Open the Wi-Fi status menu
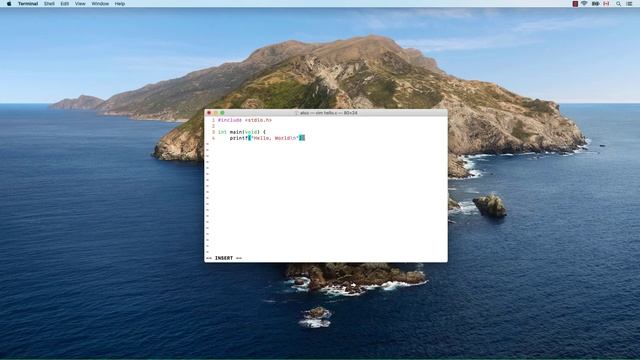The height and width of the screenshot is (360, 640). 584,4
